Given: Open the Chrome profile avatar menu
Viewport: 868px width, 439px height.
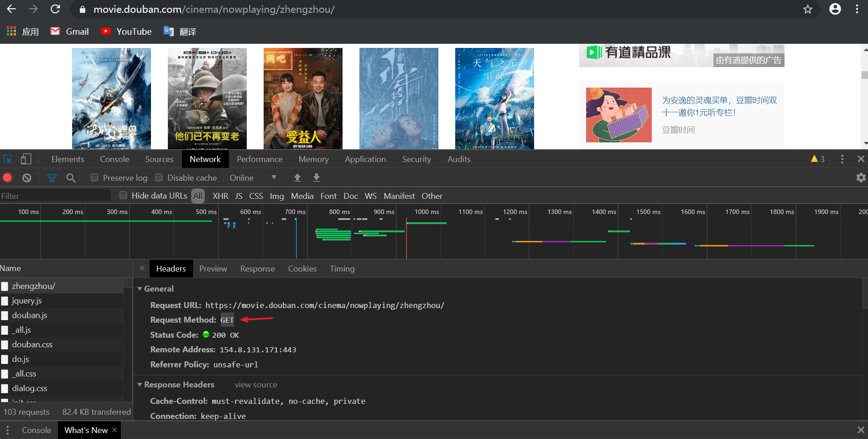Looking at the screenshot, I should pyautogui.click(x=835, y=9).
